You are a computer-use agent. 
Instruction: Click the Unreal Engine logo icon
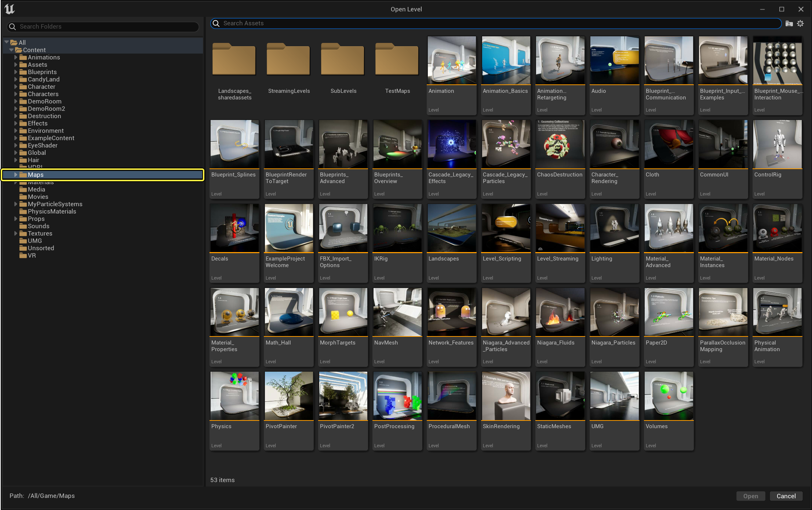pos(10,9)
